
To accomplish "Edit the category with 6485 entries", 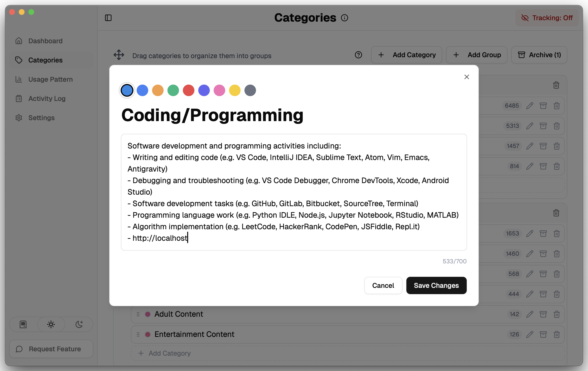I will 530,106.
